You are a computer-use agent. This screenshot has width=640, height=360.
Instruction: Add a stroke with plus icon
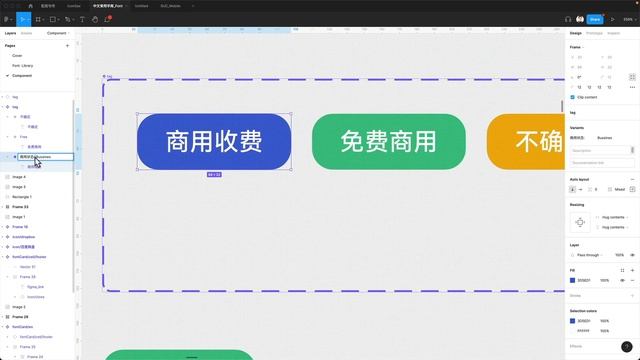coord(632,296)
